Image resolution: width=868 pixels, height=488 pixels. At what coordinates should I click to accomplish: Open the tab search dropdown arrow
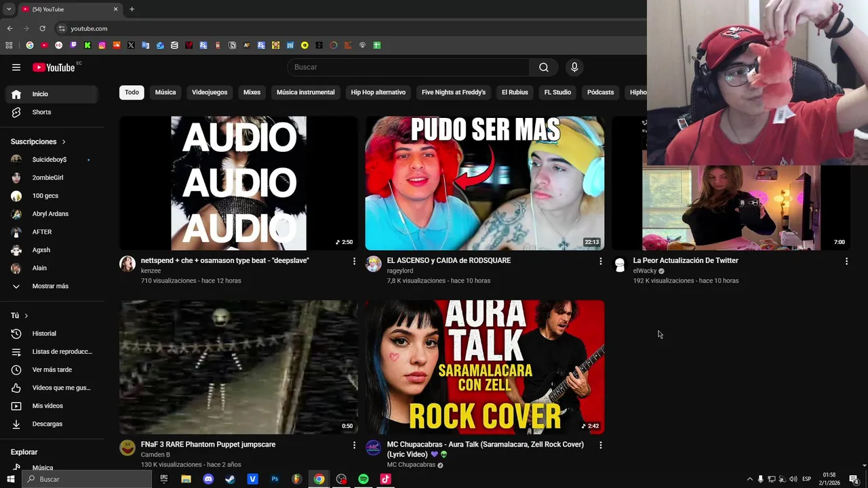pyautogui.click(x=9, y=9)
